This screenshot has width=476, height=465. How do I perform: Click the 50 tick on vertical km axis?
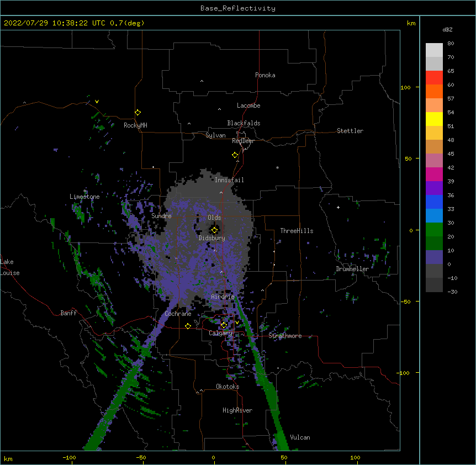(408, 158)
